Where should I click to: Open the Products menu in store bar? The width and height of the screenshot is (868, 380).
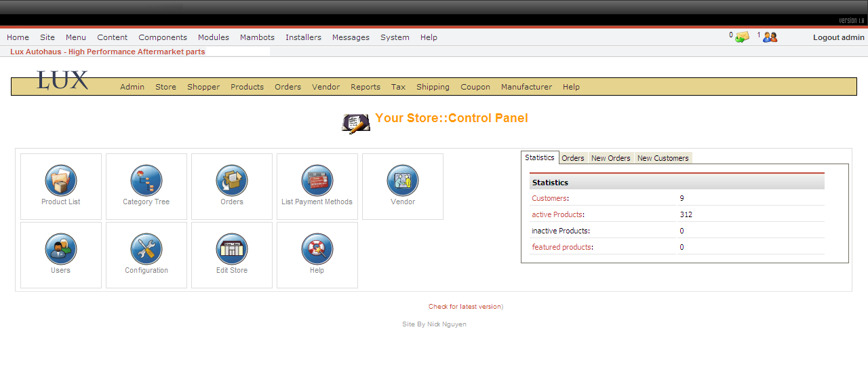click(247, 87)
